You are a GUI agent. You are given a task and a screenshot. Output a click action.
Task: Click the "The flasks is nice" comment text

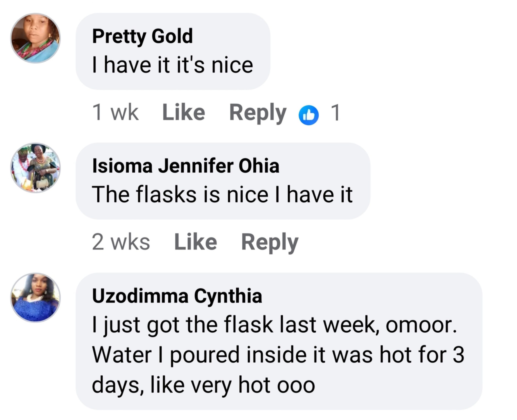222,195
